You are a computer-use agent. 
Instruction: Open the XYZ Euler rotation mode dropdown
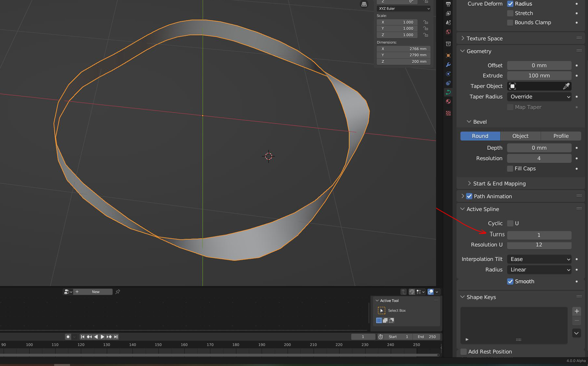[x=403, y=9]
